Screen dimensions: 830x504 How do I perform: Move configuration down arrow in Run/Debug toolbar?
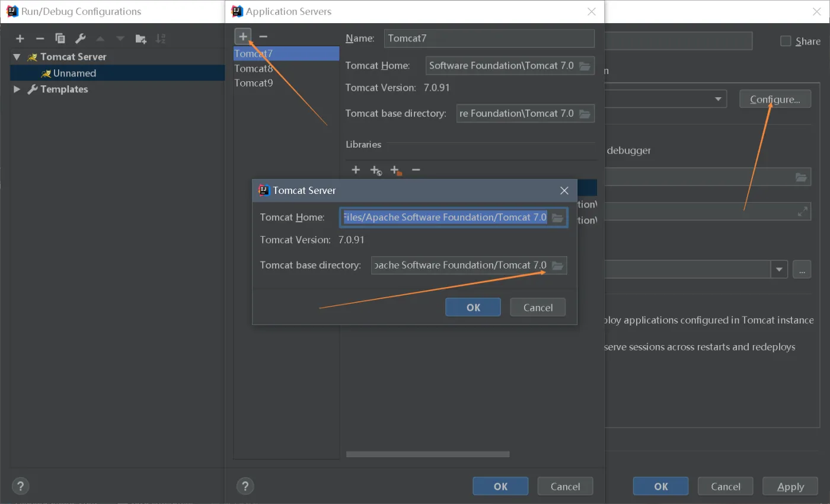(x=120, y=39)
